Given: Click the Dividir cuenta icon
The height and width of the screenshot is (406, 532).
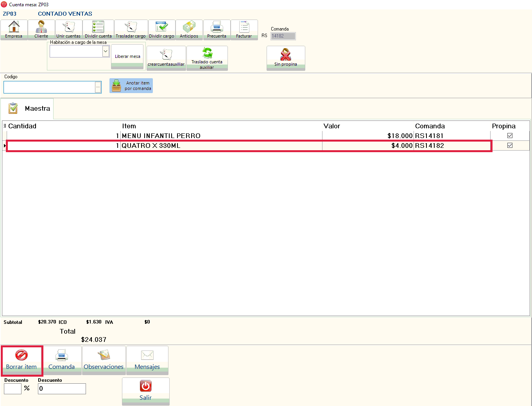Looking at the screenshot, I should point(98,27).
